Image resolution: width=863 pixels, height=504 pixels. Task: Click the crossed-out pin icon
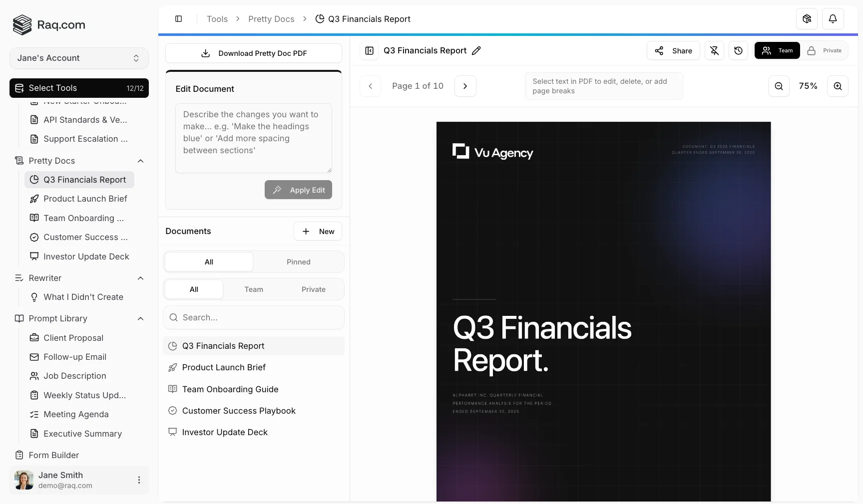714,50
